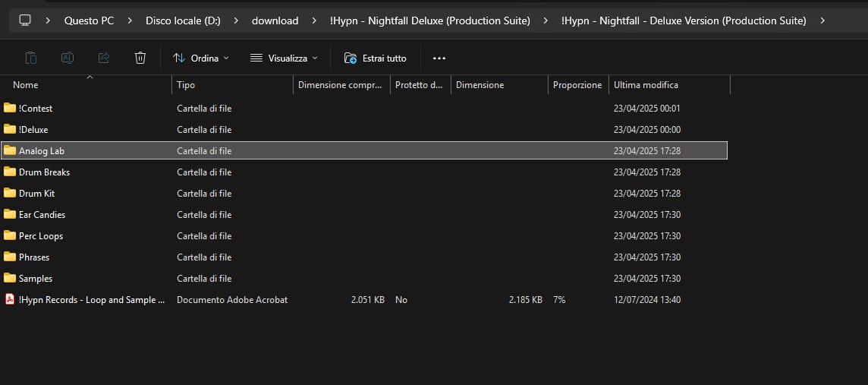The height and width of the screenshot is (385, 868).
Task: Select the Phrases folder name
Action: [x=34, y=257]
